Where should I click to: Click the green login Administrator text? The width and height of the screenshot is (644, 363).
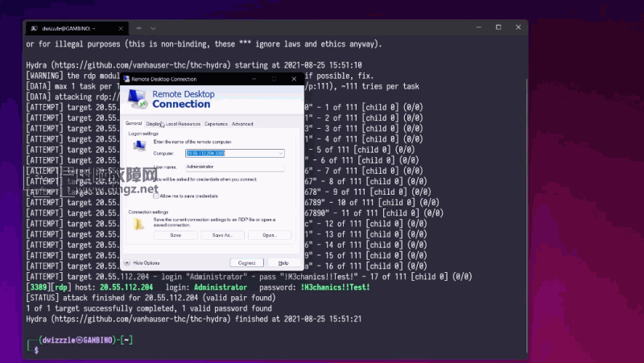pos(221,287)
